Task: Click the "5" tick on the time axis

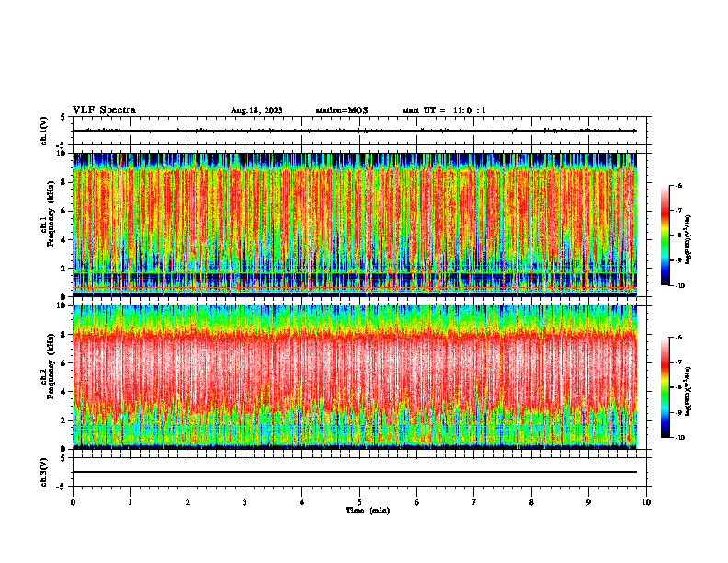Action: pyautogui.click(x=359, y=502)
